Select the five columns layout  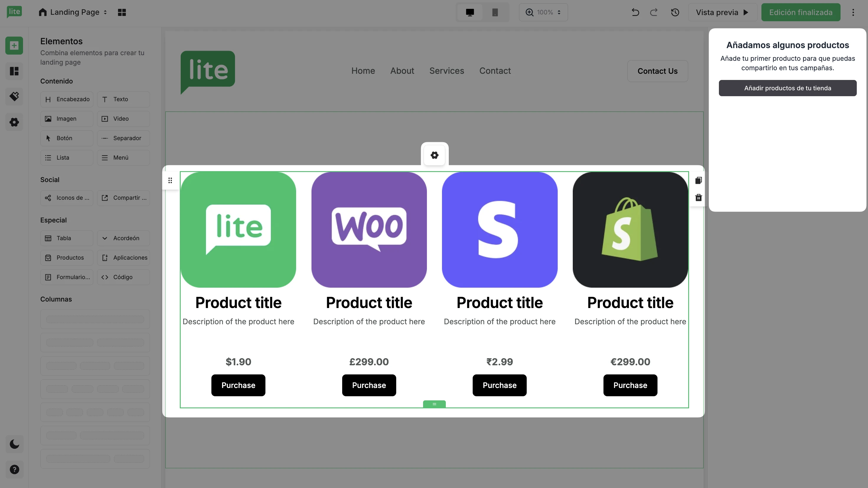pos(95,412)
